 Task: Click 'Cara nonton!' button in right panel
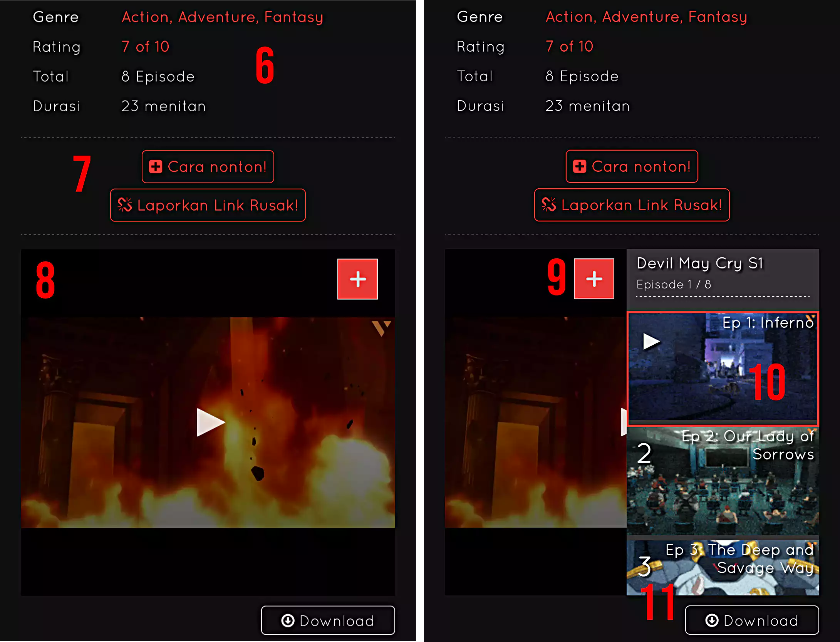pyautogui.click(x=632, y=166)
